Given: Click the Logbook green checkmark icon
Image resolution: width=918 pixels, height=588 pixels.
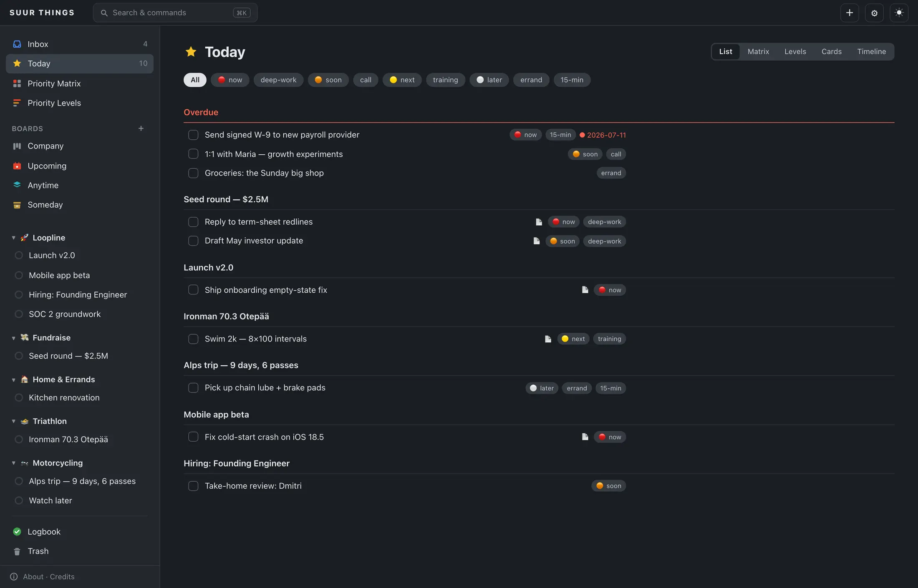Looking at the screenshot, I should tap(17, 532).
